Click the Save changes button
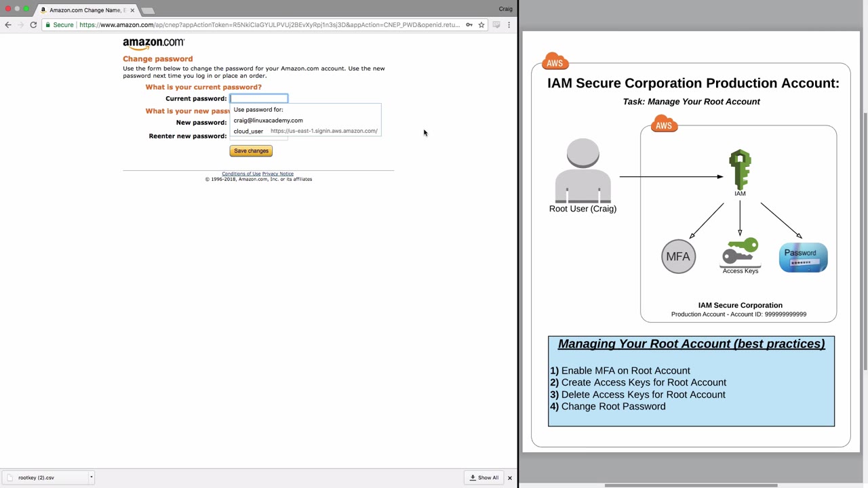This screenshot has height=488, width=868. (251, 151)
